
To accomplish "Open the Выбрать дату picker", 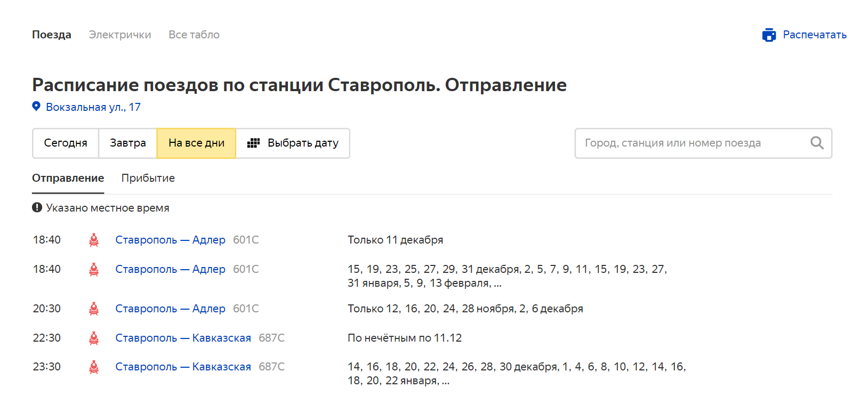I will (293, 143).
